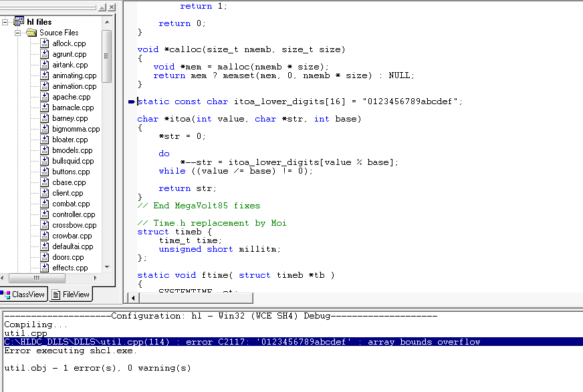
Task: Collapse the 'hl files' tree root
Action: (5, 22)
